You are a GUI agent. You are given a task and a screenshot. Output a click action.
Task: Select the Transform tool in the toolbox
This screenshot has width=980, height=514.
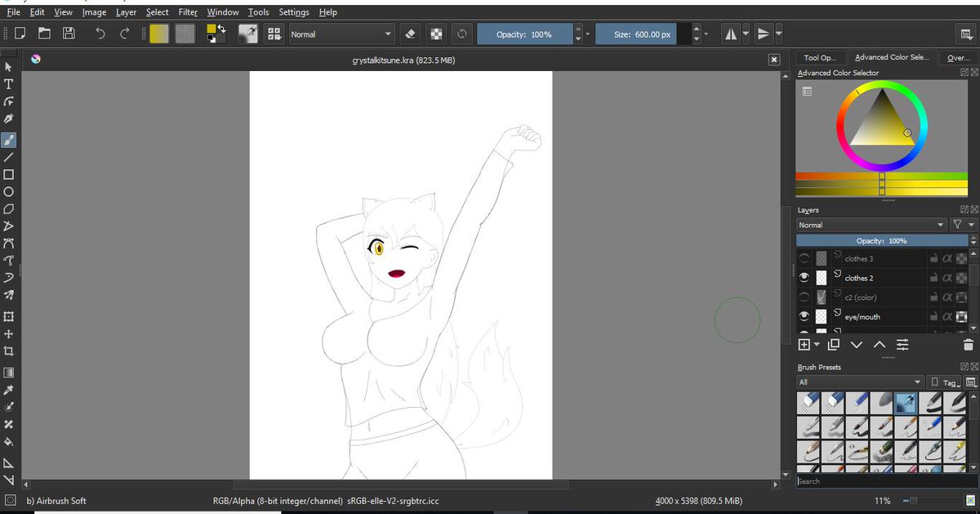(x=9, y=316)
